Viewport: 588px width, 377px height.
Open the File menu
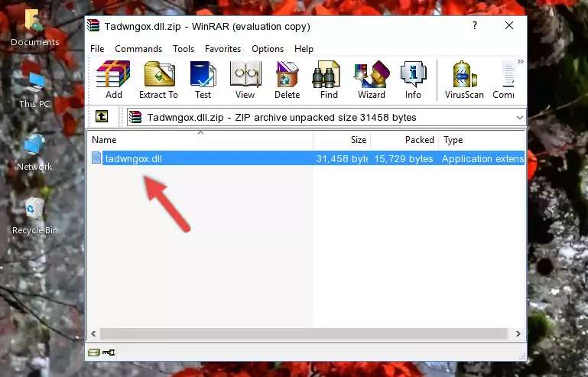click(97, 49)
